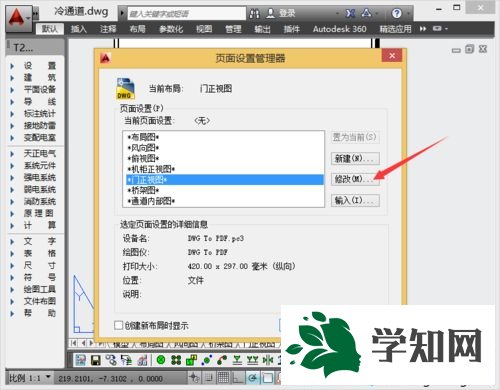This screenshot has width=500, height=390.
Task: Select *门正视图* highlighted list entry
Action: tap(225, 180)
